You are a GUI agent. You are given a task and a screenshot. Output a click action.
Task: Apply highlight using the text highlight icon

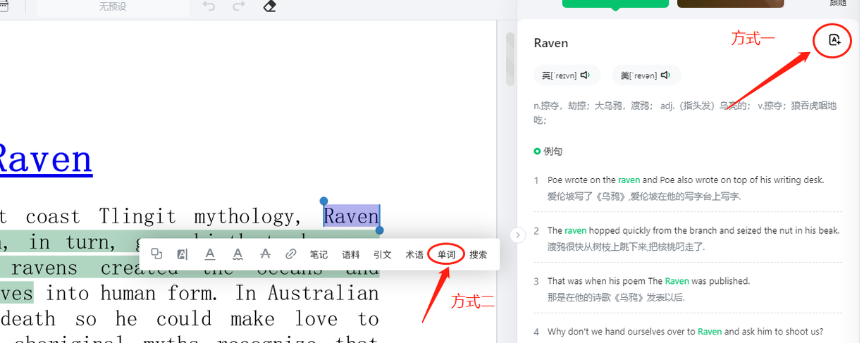(182, 254)
